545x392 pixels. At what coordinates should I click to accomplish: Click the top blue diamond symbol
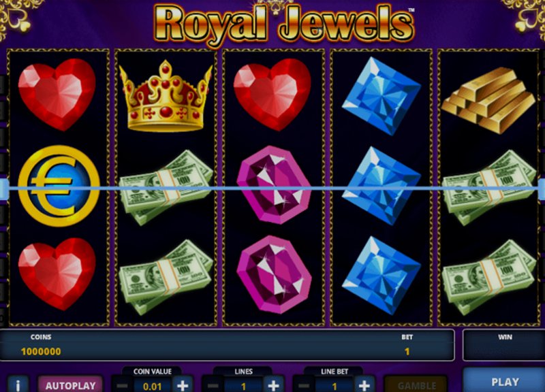(381, 96)
